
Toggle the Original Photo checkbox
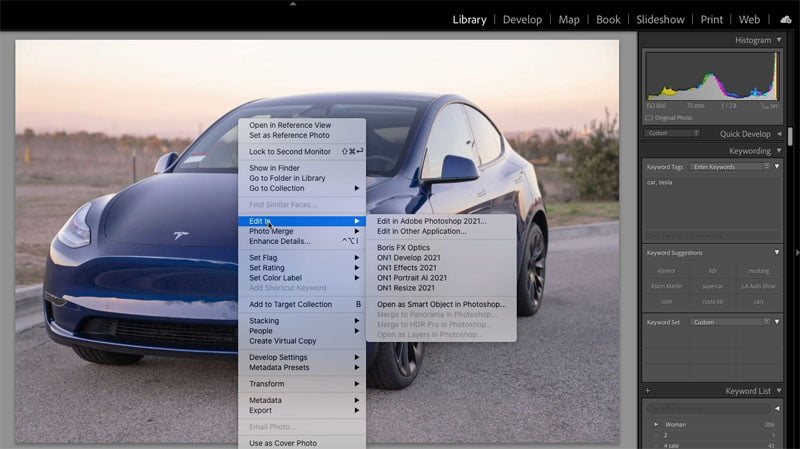pyautogui.click(x=649, y=118)
